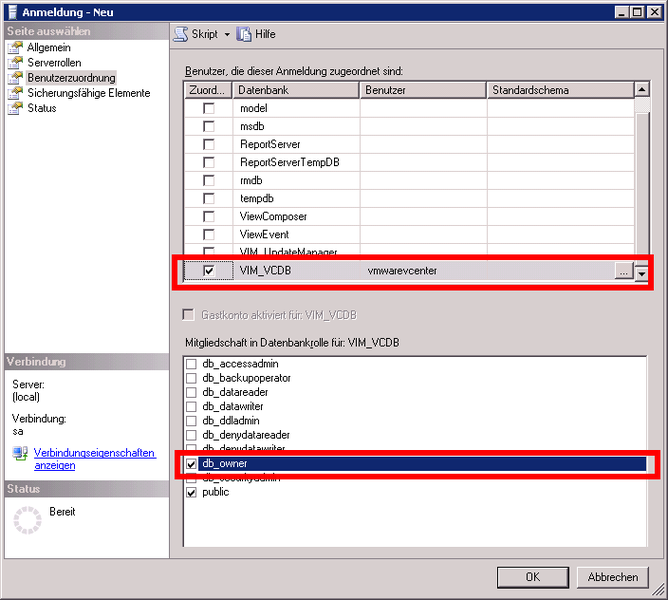Enable the db_datareader role checkbox
Viewport: 668px width, 600px height.
(x=191, y=392)
